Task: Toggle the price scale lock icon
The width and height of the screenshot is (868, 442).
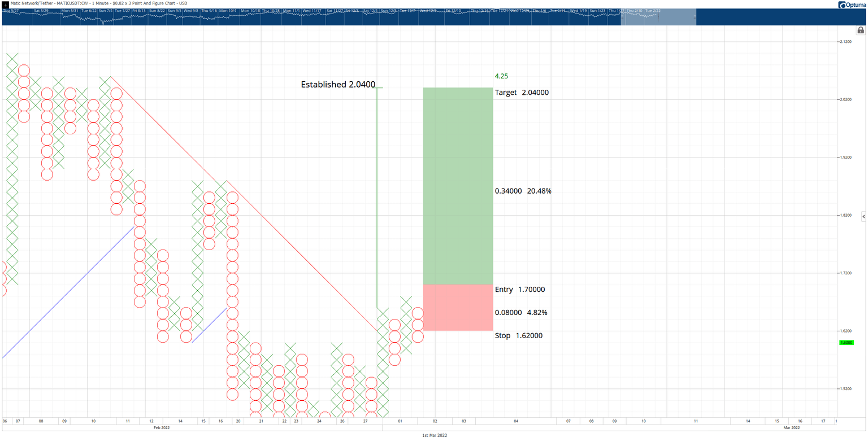Action: (861, 30)
